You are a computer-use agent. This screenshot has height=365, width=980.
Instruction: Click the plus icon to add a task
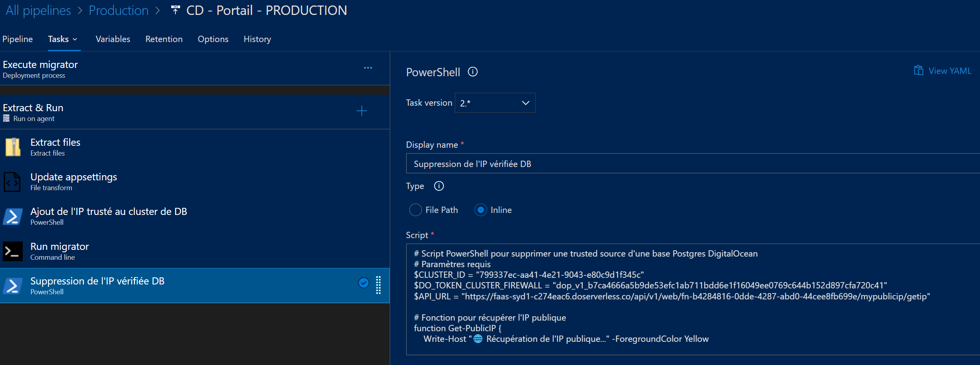[x=361, y=111]
